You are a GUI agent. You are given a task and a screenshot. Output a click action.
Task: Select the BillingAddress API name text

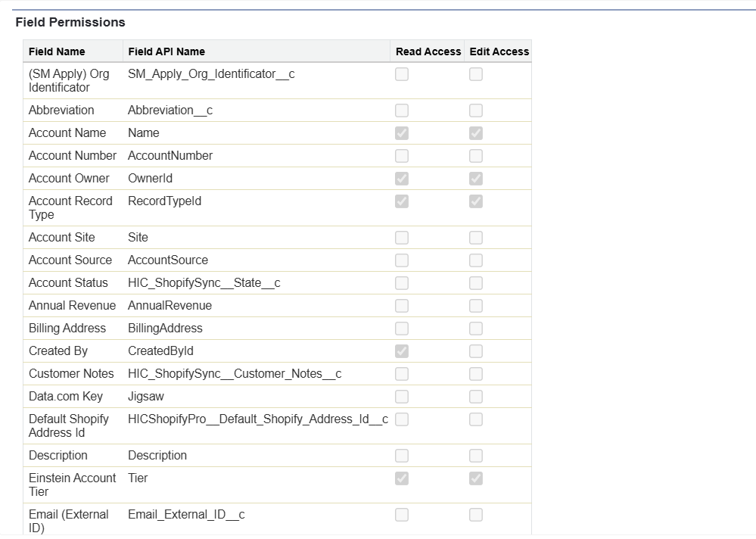click(x=165, y=329)
